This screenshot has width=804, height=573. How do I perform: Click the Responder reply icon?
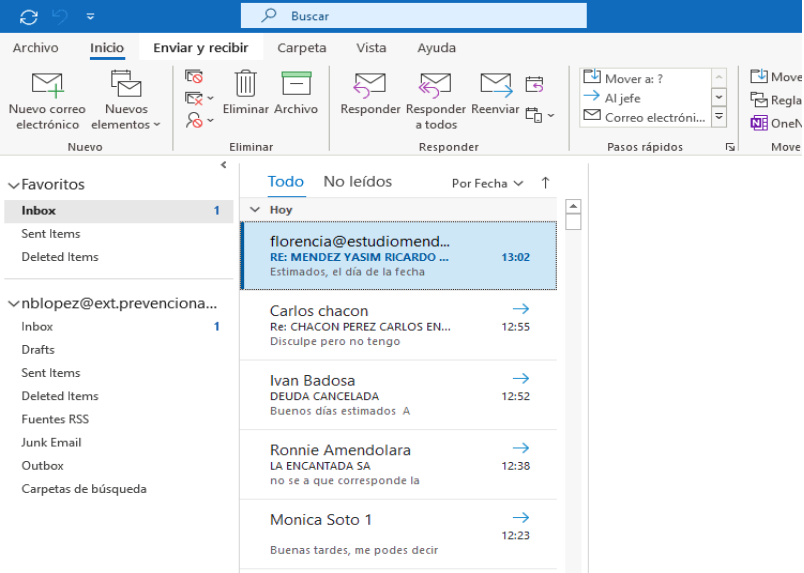(370, 84)
